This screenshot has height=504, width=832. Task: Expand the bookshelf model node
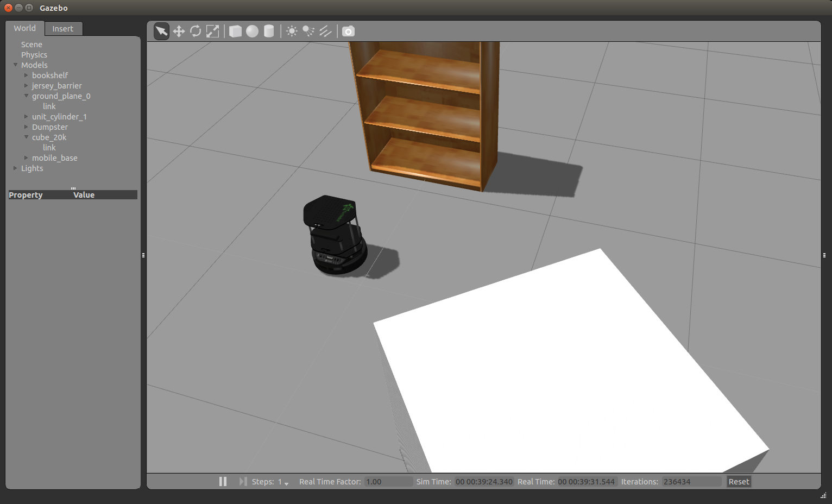[x=26, y=75]
